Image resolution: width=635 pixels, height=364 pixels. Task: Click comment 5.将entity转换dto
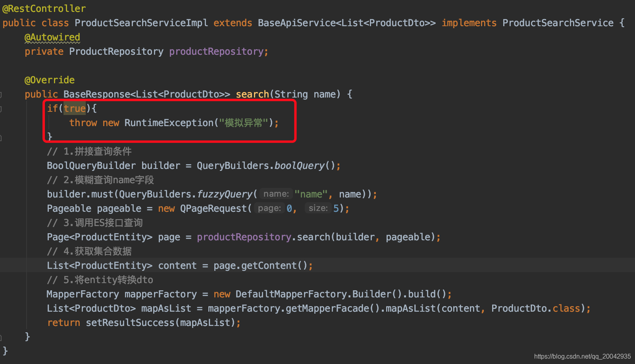coord(100,280)
